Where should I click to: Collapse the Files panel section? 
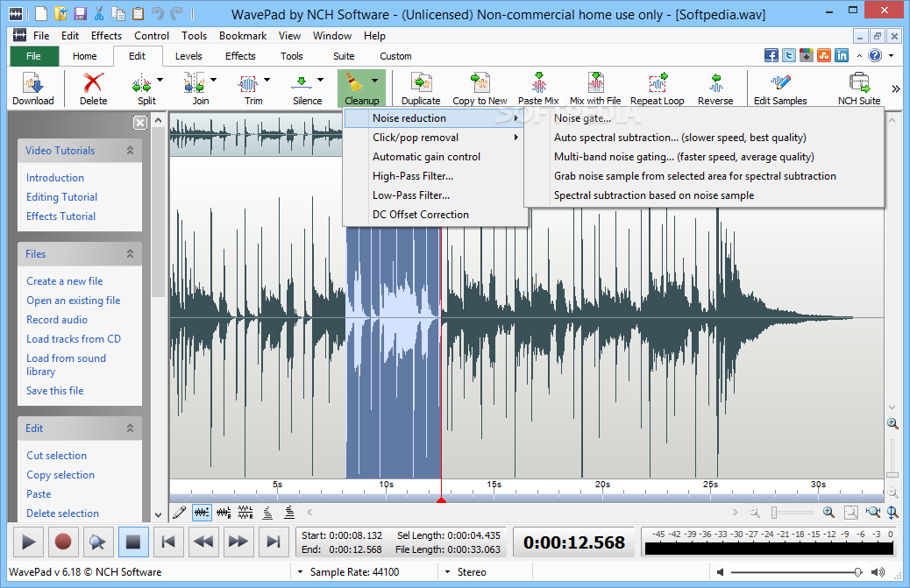(130, 253)
